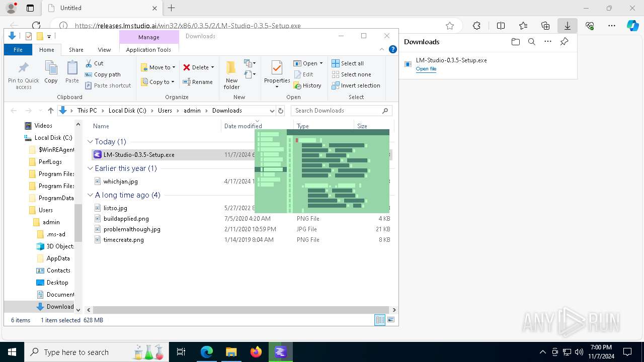Viewport: 644px width, 362px height.
Task: Pin the Edge Downloads panel
Action: [x=564, y=42]
